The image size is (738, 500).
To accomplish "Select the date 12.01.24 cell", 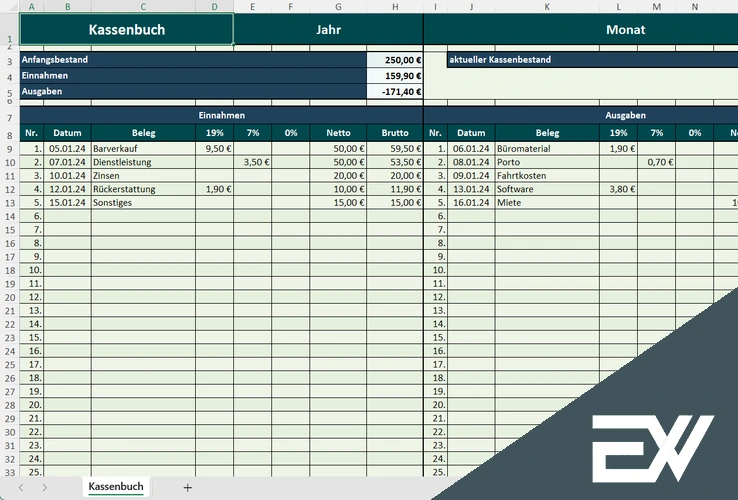I will (x=67, y=189).
